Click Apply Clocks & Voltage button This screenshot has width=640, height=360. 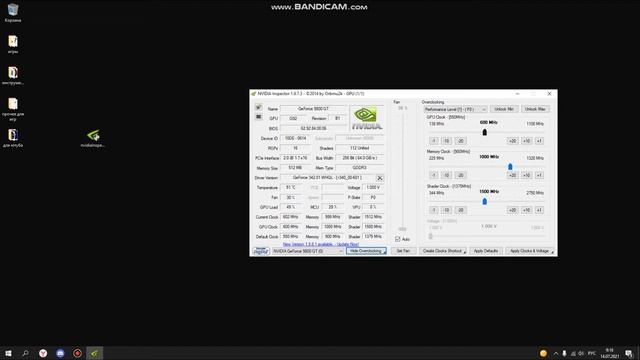point(530,251)
